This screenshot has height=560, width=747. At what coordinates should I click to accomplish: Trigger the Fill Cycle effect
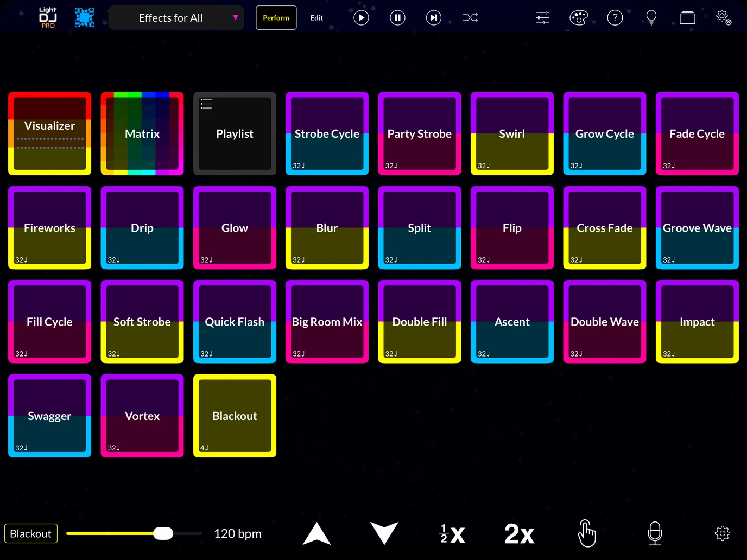pos(50,322)
